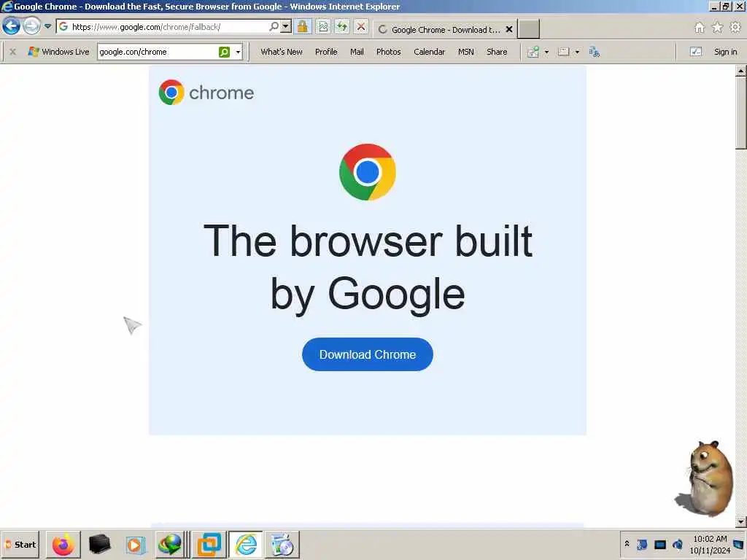Open the security lock report icon

click(x=302, y=27)
